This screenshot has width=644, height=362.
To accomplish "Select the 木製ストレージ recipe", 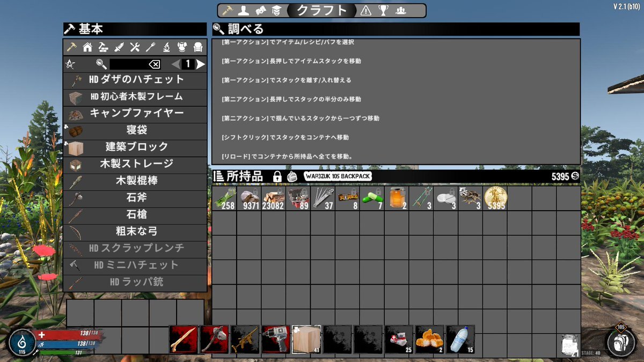I will (135, 164).
